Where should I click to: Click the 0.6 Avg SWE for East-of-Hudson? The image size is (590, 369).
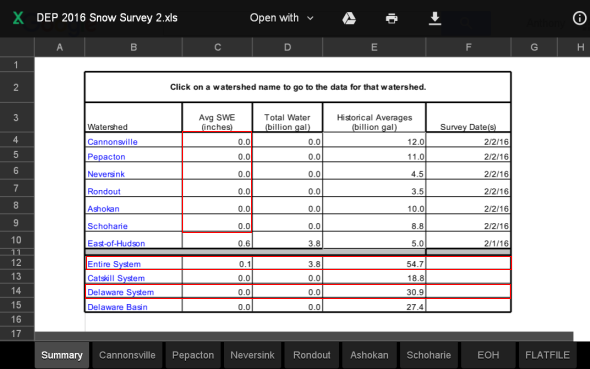point(217,240)
